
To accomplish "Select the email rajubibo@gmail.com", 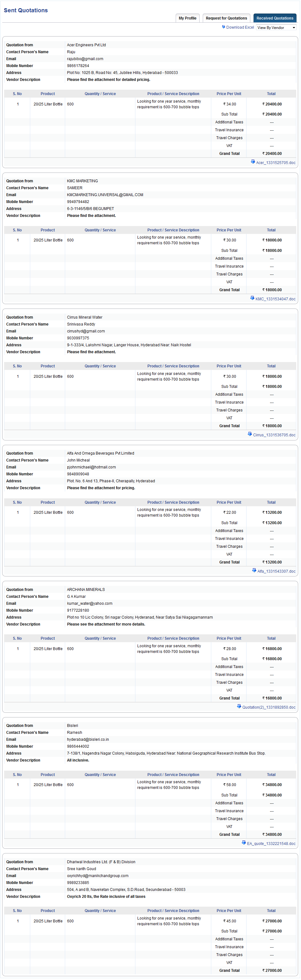I will point(85,59).
